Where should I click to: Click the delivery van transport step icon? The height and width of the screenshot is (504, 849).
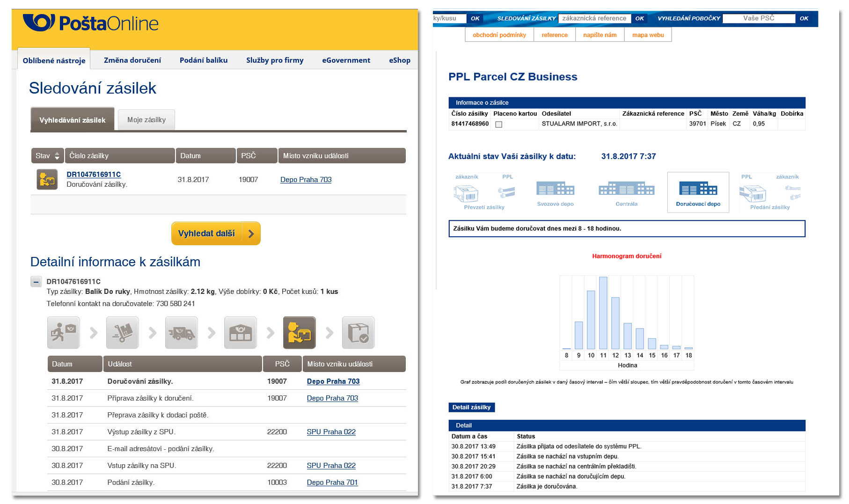point(181,333)
